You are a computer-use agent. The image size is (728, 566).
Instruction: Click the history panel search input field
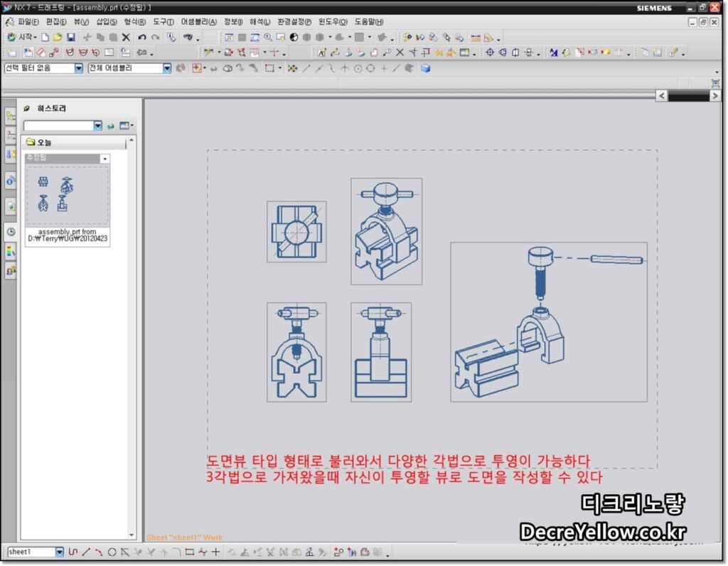coord(58,125)
